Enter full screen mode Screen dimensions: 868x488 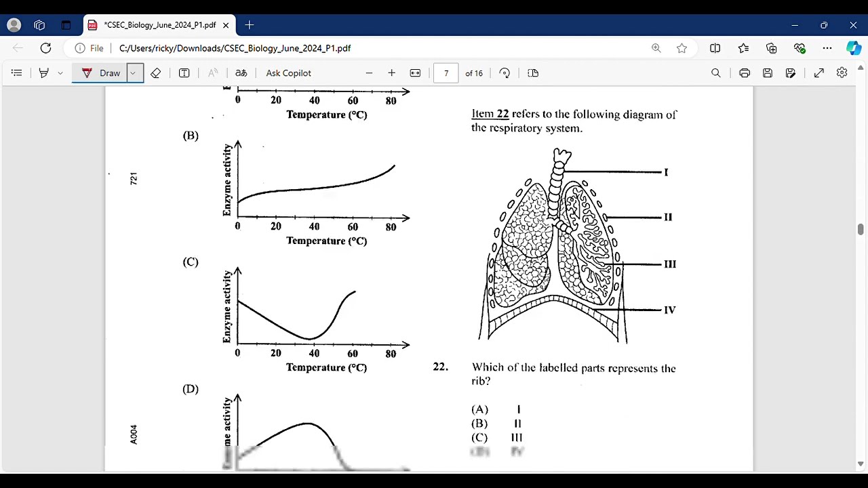click(818, 73)
